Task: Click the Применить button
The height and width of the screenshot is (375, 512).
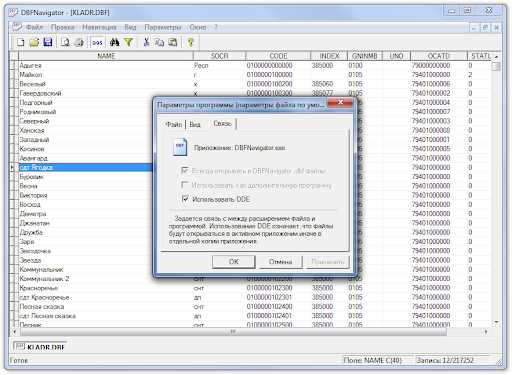Action: click(327, 262)
